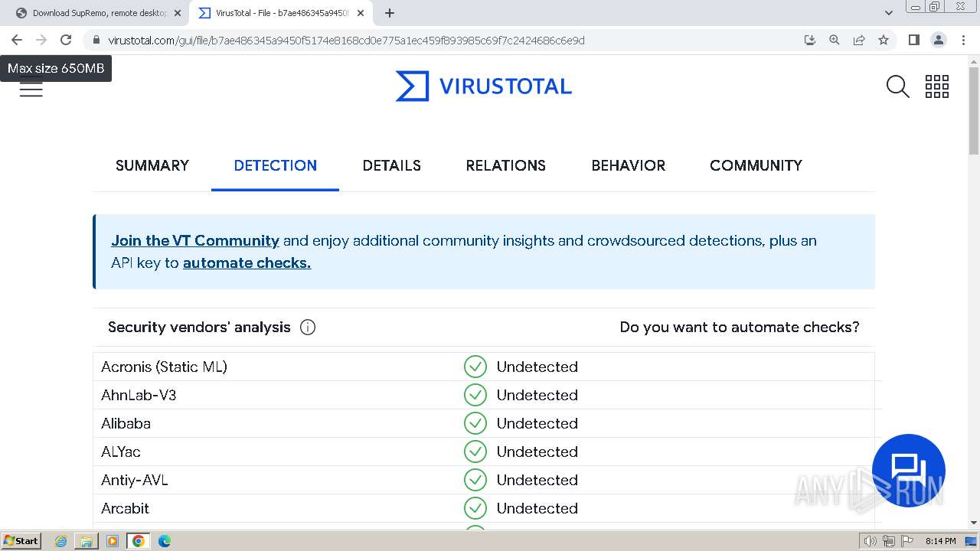Open Microsoft Edge from taskbar
This screenshot has width=980, height=551.
coord(165,541)
